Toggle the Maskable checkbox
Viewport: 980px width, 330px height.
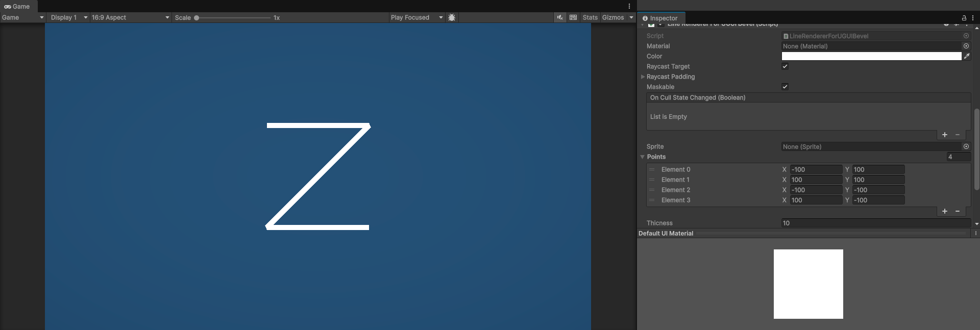click(785, 87)
